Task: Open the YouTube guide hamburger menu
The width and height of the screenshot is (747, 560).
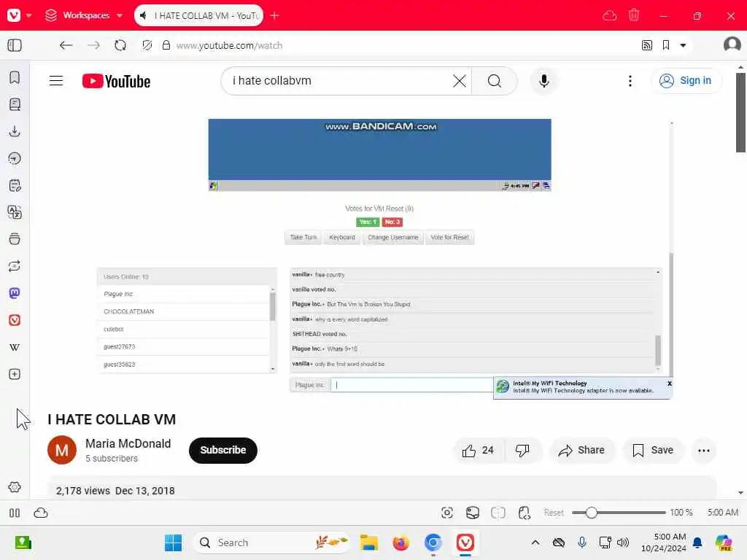Action: point(56,81)
